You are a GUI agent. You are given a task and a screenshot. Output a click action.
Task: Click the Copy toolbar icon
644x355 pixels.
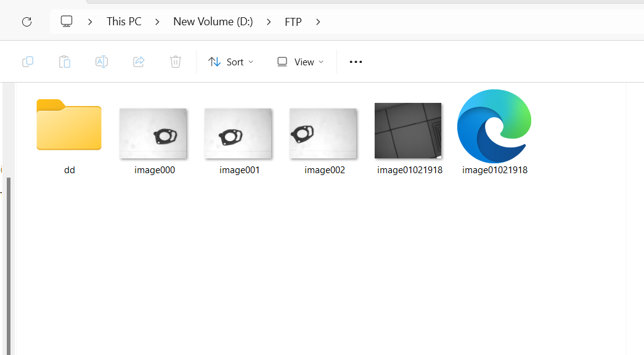(x=28, y=62)
